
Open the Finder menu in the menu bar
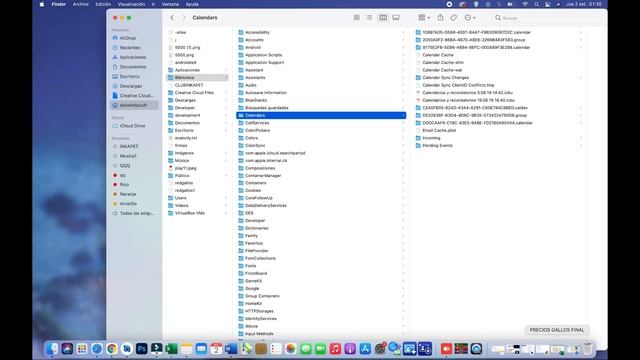[59, 4]
